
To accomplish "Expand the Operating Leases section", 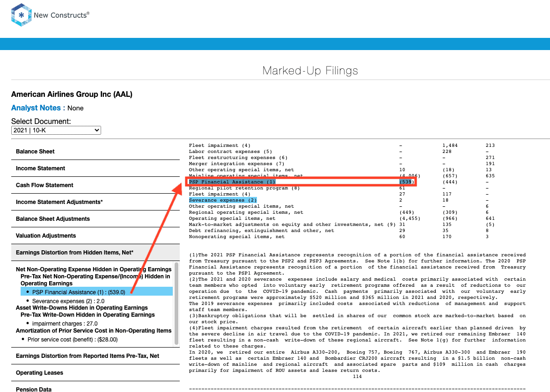I will 95,373.
